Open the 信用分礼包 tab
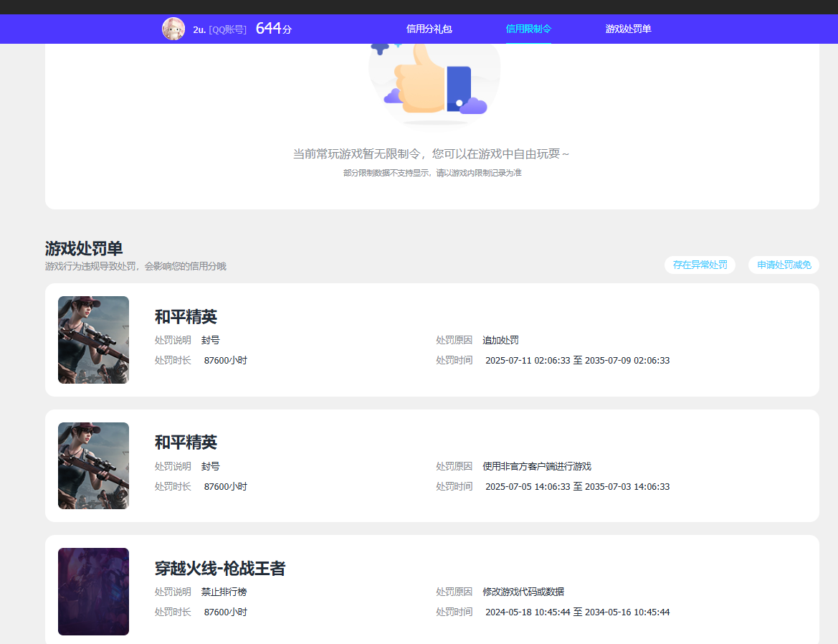 tap(429, 29)
